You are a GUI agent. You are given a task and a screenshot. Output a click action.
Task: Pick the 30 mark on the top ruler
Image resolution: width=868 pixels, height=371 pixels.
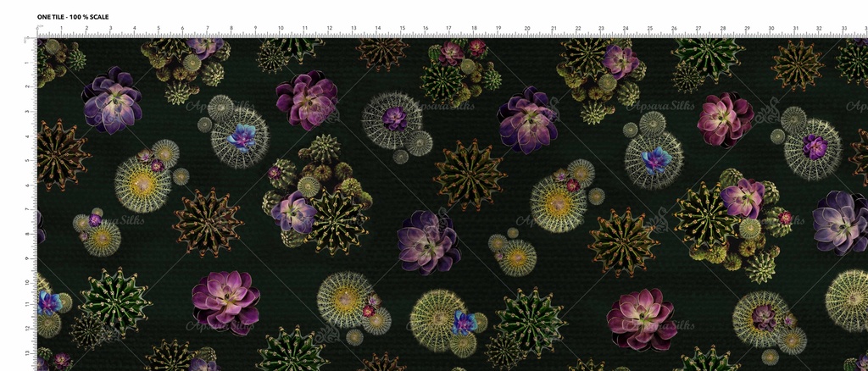[x=771, y=30]
